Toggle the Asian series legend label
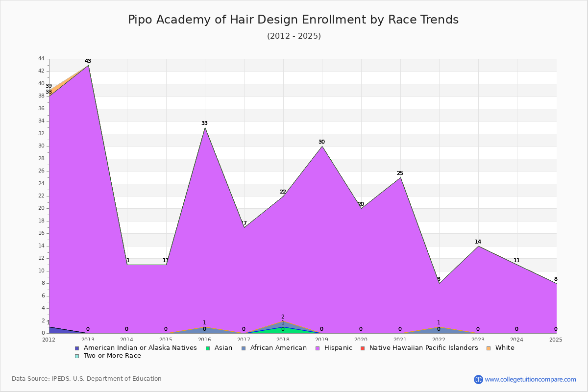 223,348
